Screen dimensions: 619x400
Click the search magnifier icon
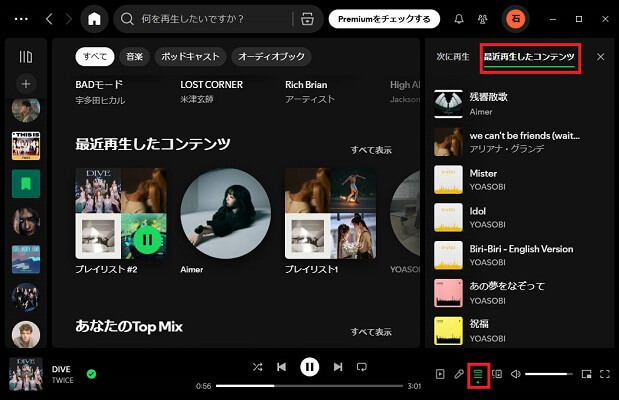(x=127, y=19)
